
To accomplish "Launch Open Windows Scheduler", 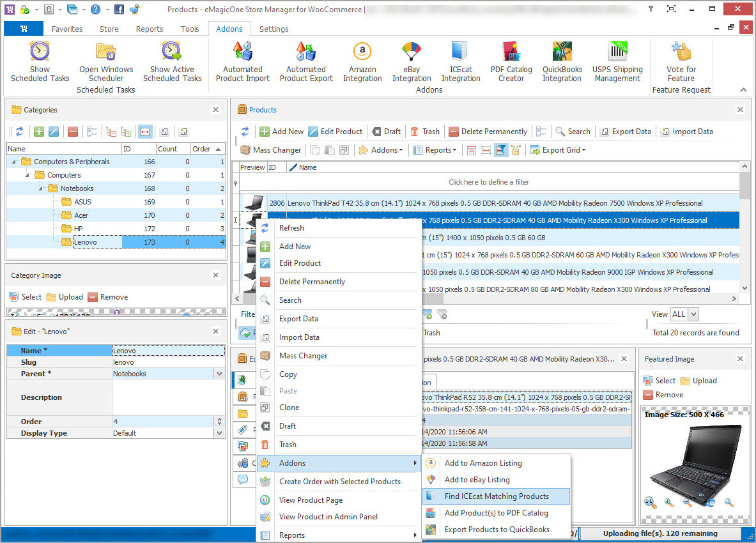I will click(106, 62).
